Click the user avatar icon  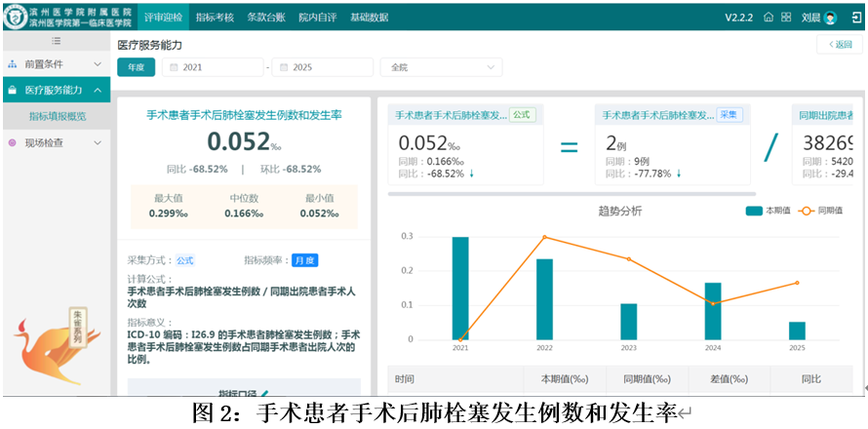point(831,18)
